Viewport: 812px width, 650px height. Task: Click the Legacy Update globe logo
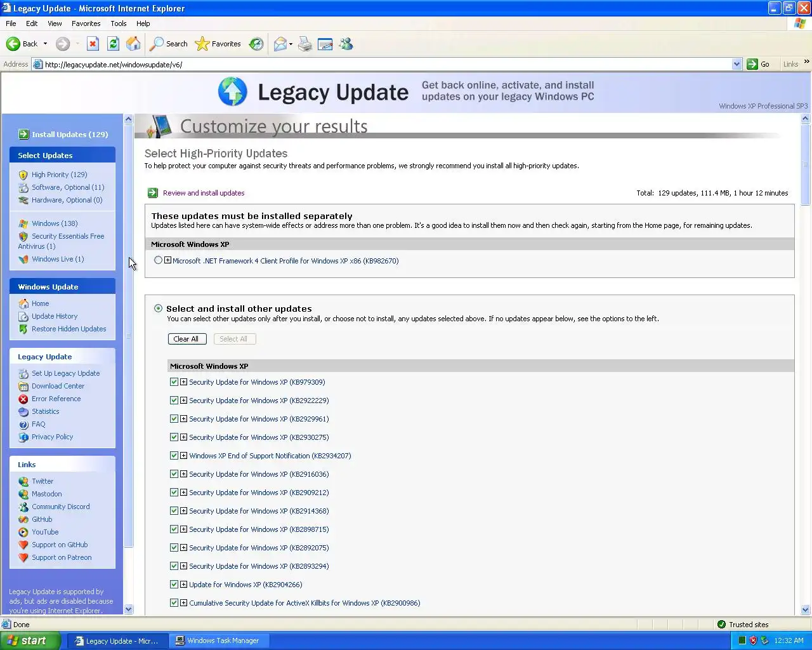233,92
